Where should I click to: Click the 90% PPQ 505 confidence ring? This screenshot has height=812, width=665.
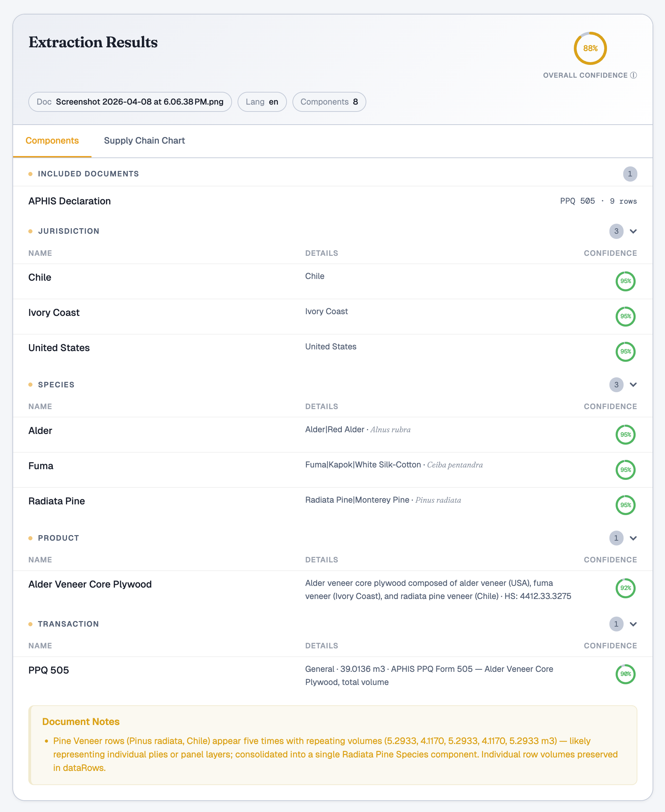[x=625, y=674]
